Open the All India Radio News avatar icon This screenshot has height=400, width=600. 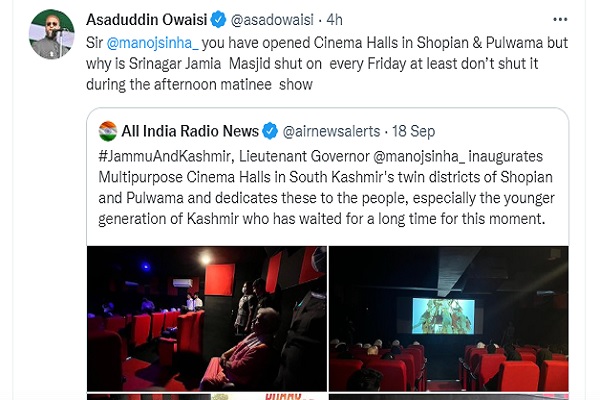point(108,131)
